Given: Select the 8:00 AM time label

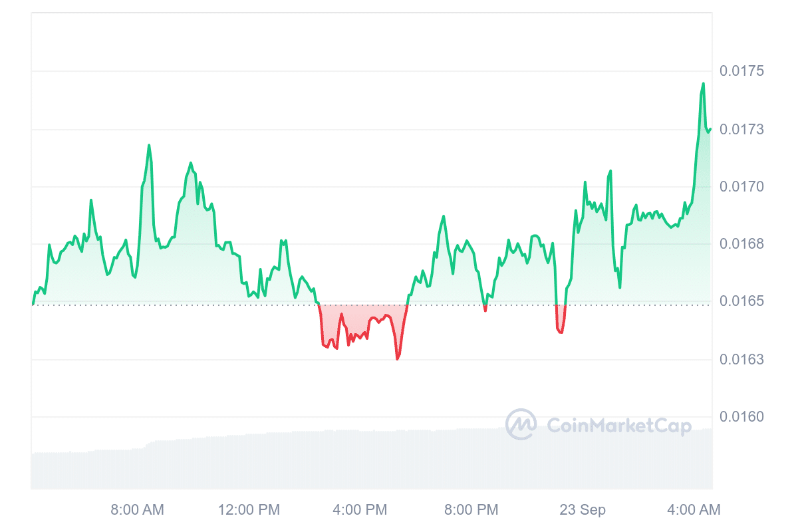Looking at the screenshot, I should pos(137,510).
